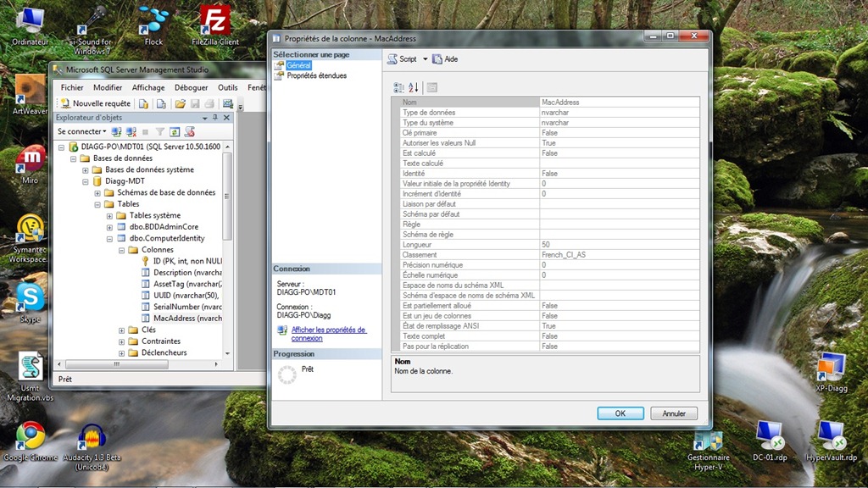This screenshot has width=868, height=488.
Task: Sort properties alphabetically with A-Z icon
Action: click(x=414, y=87)
